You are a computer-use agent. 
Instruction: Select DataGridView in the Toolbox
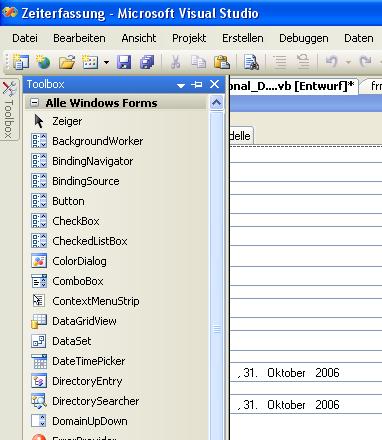tap(116, 321)
